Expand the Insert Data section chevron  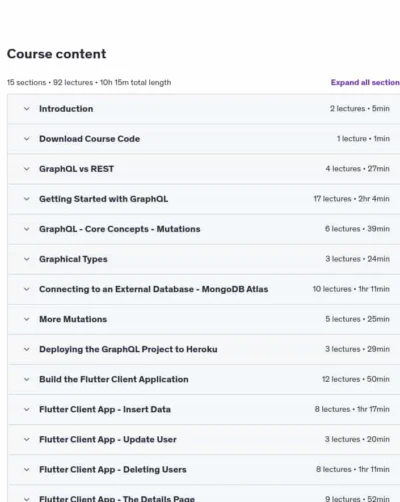(27, 409)
